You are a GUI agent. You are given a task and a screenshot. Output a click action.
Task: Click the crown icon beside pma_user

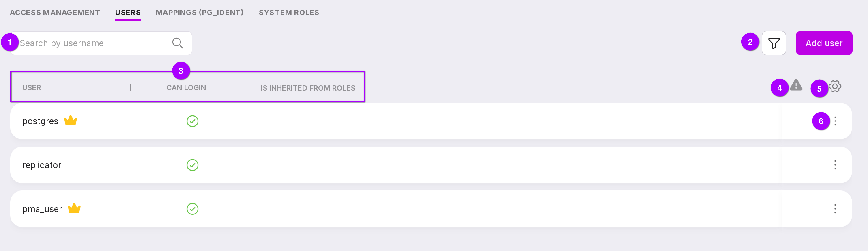(x=74, y=208)
